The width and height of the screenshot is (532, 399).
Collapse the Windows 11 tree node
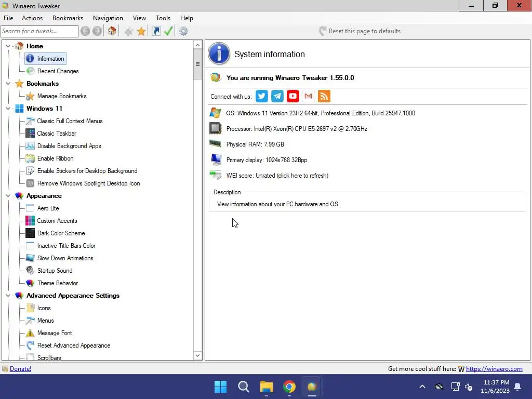pos(8,109)
